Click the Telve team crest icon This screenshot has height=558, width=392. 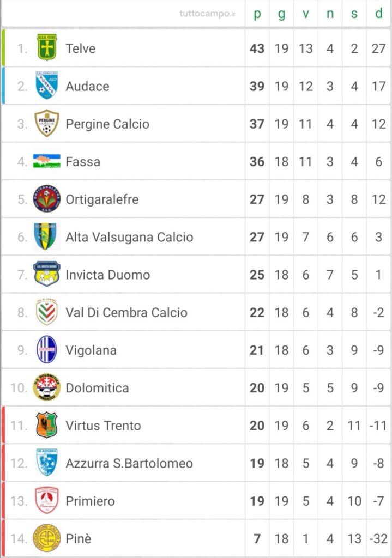(47, 48)
